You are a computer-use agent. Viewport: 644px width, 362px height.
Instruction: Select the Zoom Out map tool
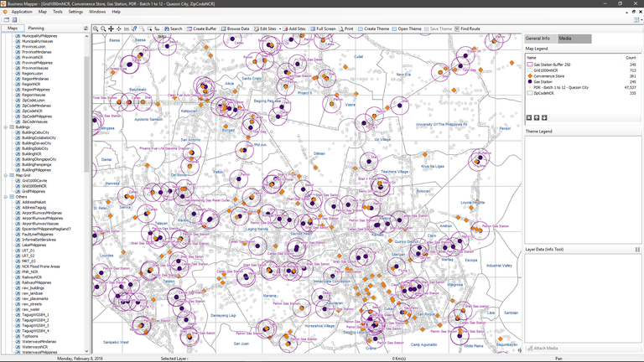(103, 28)
